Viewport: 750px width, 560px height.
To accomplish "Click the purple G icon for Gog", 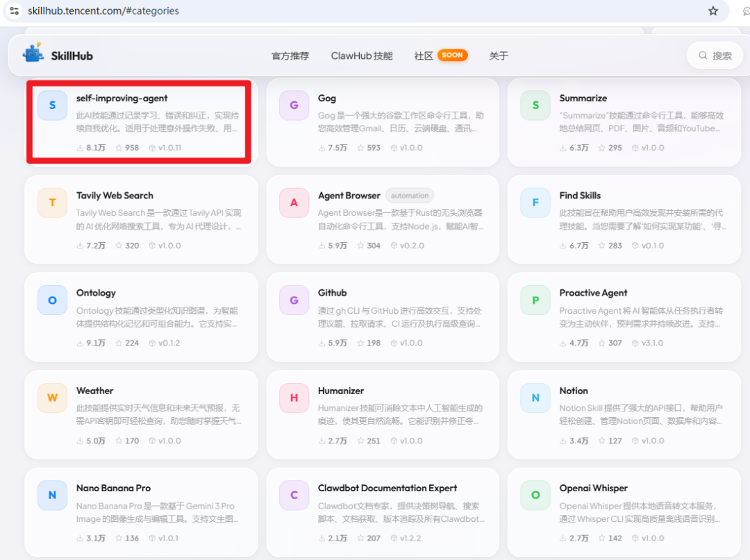I will [x=294, y=105].
